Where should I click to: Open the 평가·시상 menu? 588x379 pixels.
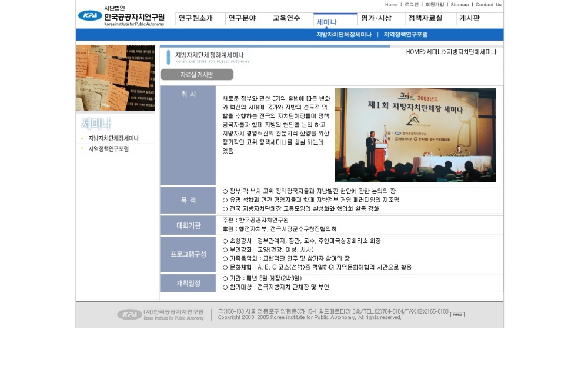tap(376, 18)
